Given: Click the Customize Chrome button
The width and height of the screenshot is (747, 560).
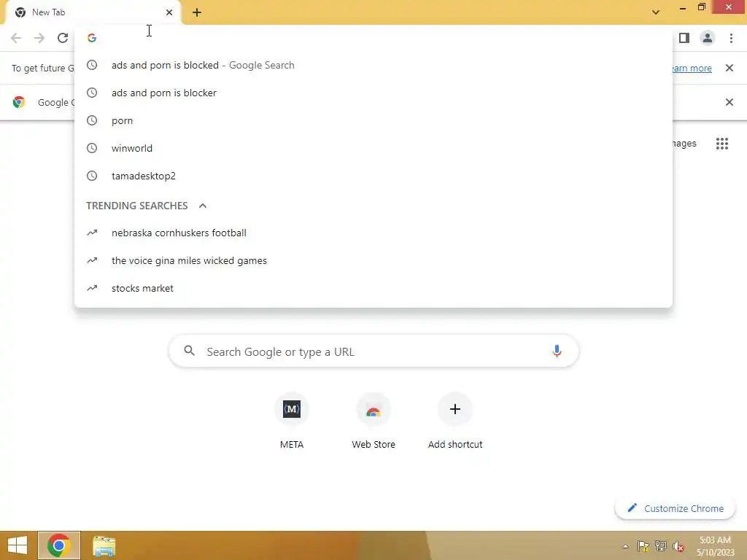Looking at the screenshot, I should pyautogui.click(x=675, y=508).
